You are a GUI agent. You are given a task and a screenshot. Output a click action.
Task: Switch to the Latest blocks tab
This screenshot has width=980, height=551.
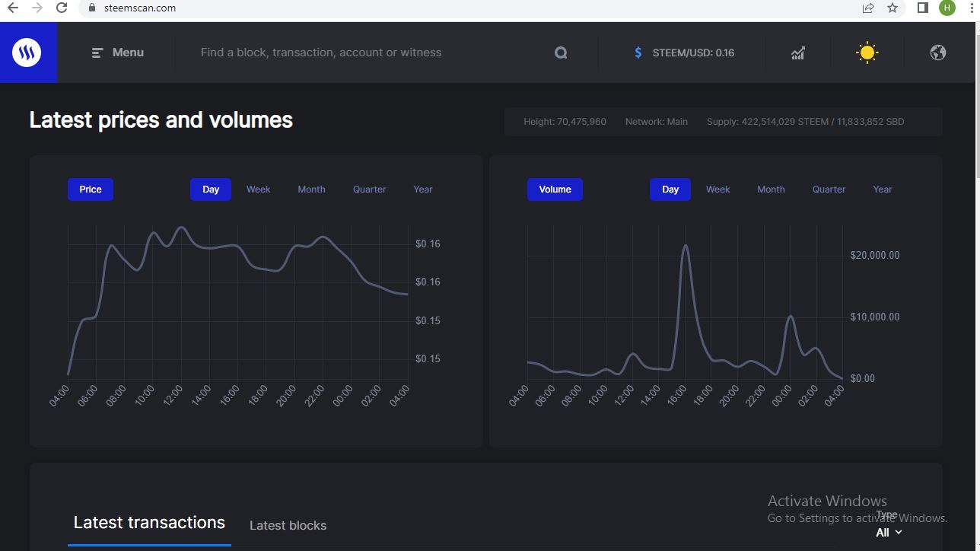[288, 525]
